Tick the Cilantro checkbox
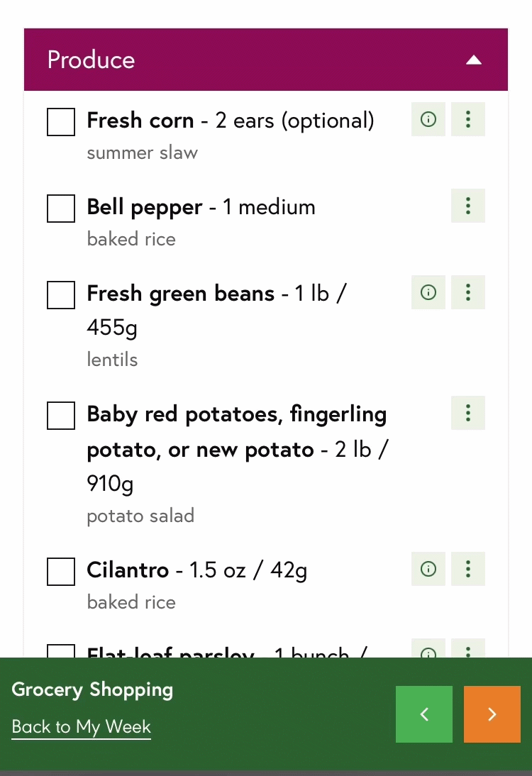 click(x=61, y=572)
